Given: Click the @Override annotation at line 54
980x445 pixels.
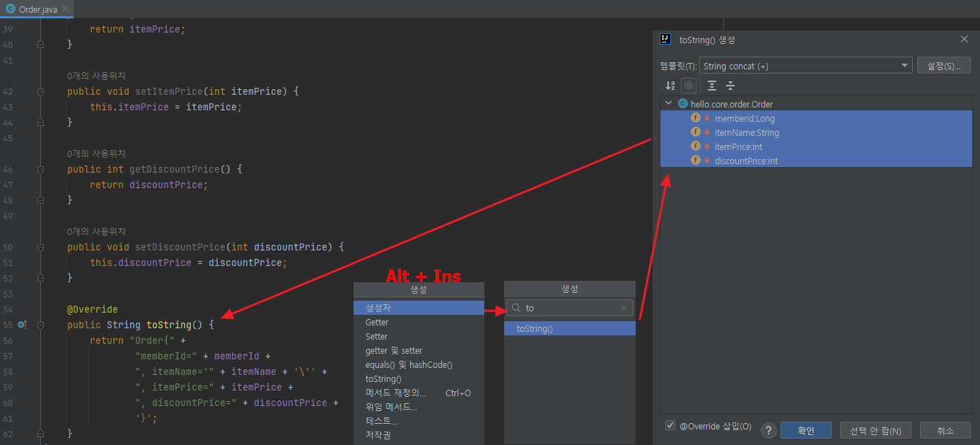Looking at the screenshot, I should click(93, 309).
